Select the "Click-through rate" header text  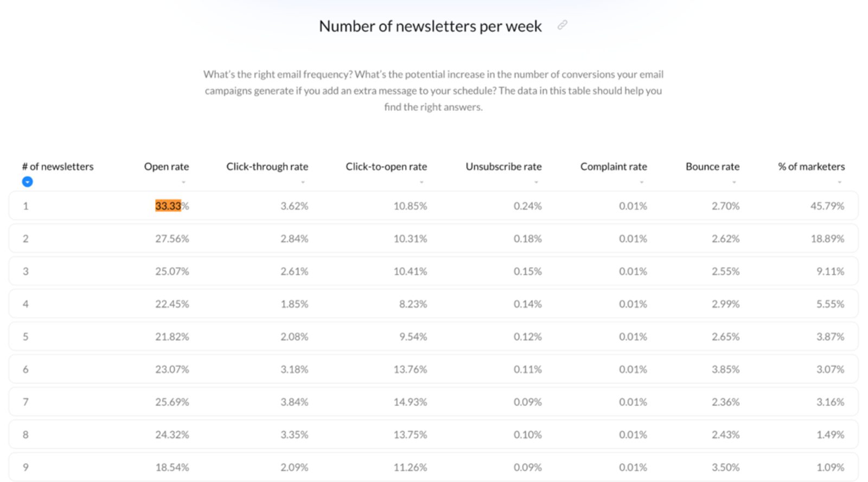[267, 167]
